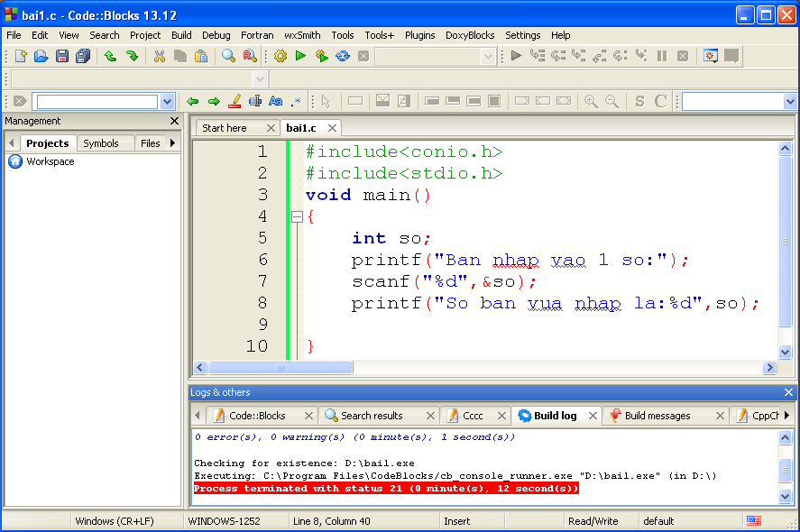Toggle the highlight marker pen icon
This screenshot has width=800, height=532.
click(x=234, y=101)
